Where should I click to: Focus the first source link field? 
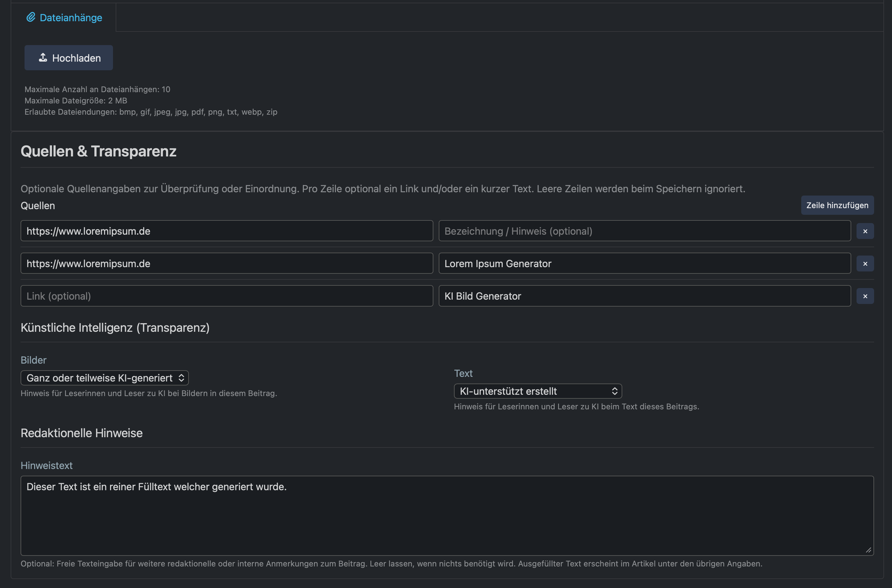[x=226, y=231]
